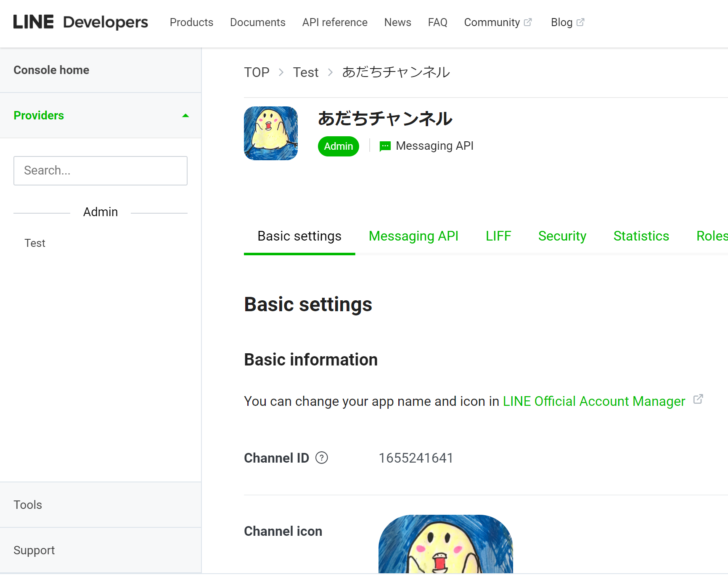728x577 pixels.
Task: Click the Community external link icon
Action: click(528, 22)
